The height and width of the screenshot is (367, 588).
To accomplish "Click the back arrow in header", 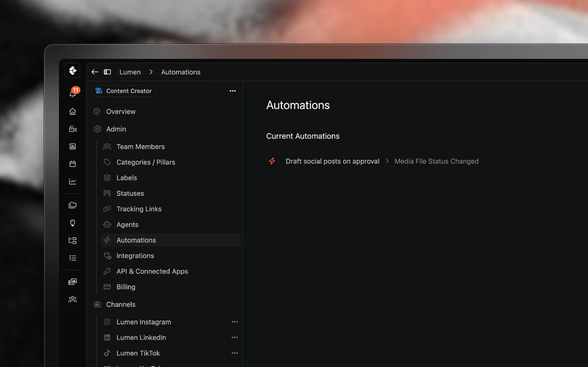I will (x=95, y=72).
